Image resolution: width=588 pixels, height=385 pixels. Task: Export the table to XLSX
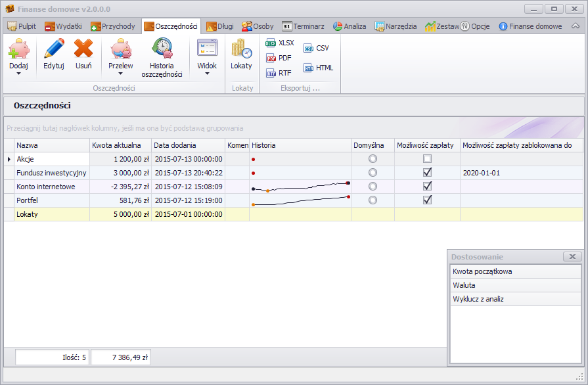(279, 43)
